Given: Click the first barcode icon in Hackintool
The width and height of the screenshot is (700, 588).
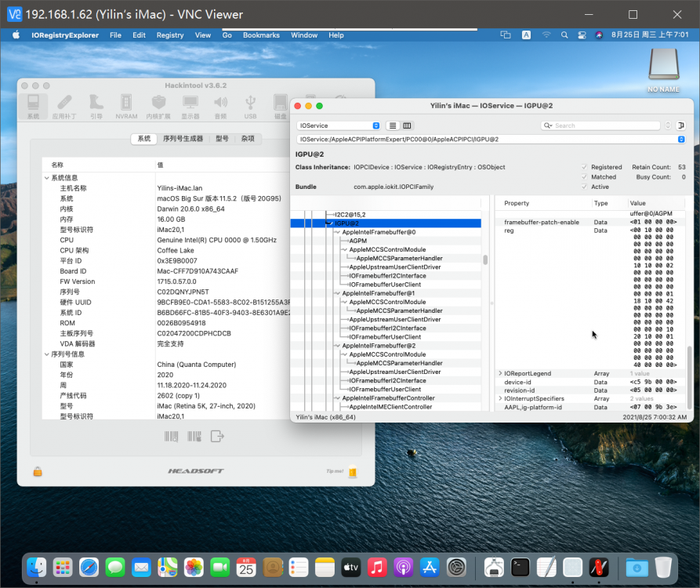Looking at the screenshot, I should pyautogui.click(x=171, y=436).
